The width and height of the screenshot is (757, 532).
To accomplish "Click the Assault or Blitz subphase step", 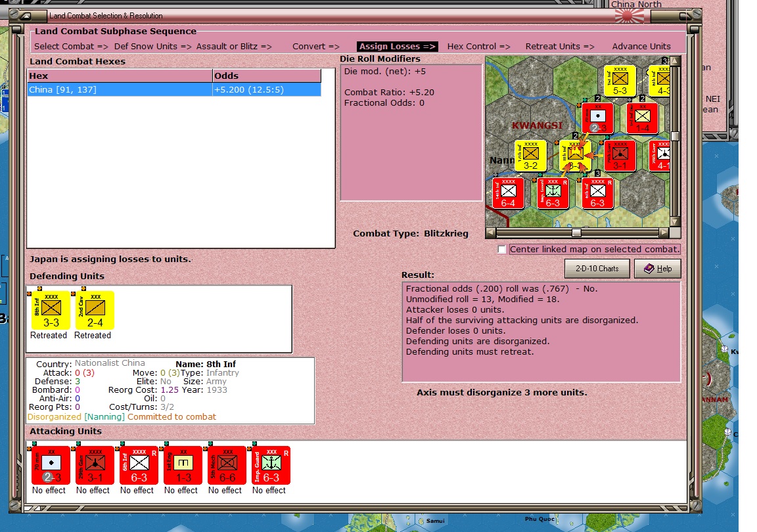I will [234, 47].
